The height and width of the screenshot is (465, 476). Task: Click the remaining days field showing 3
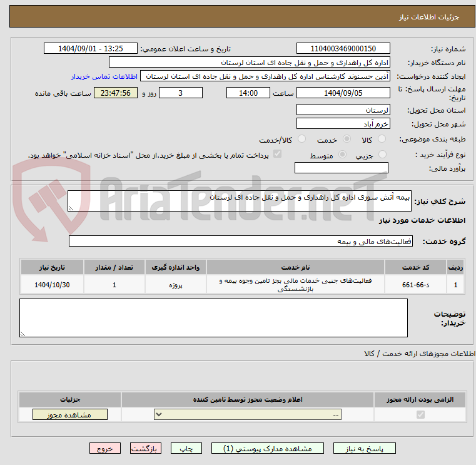pos(181,93)
